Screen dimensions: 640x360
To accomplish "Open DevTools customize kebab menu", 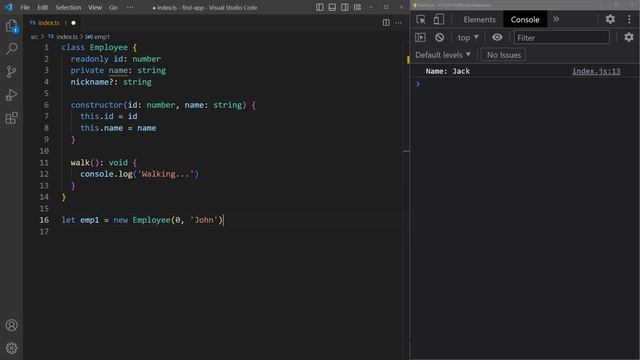I will [629, 19].
